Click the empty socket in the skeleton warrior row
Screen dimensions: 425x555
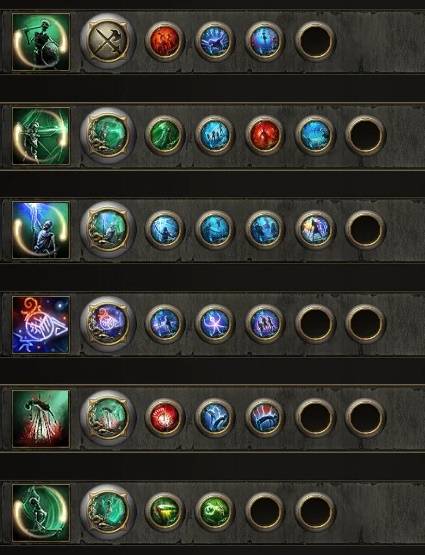(315, 41)
